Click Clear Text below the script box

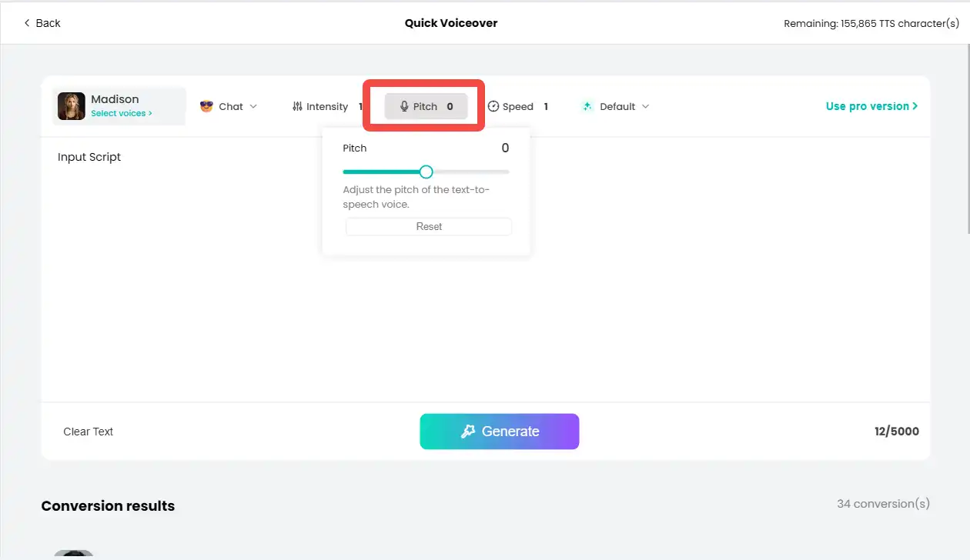[x=88, y=432]
